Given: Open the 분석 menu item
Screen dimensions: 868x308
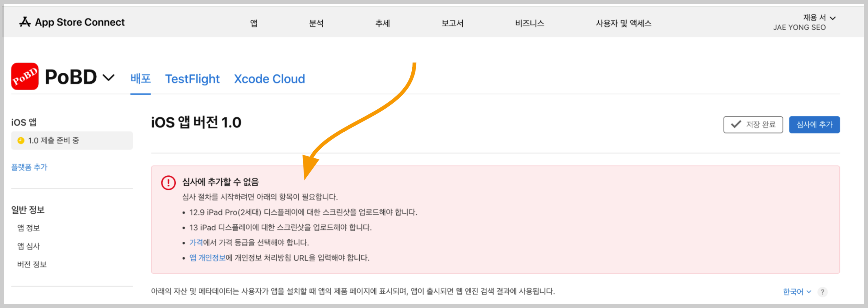Looking at the screenshot, I should point(316,23).
